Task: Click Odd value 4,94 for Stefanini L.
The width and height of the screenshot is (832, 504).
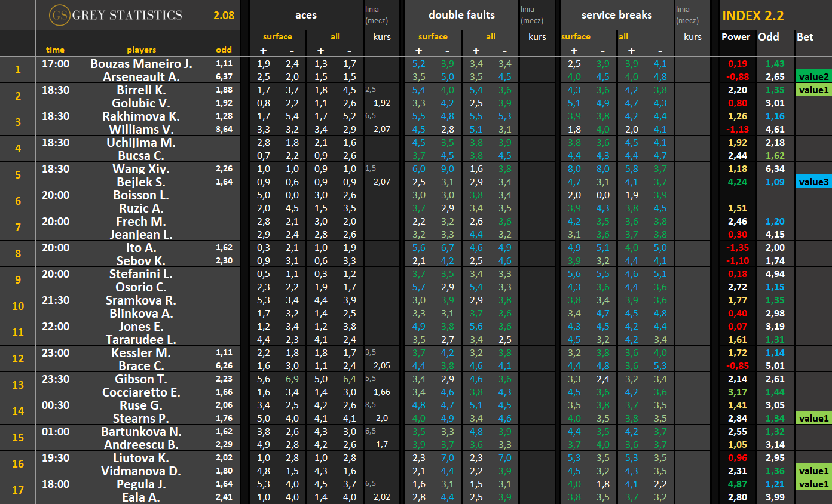Action: pyautogui.click(x=775, y=273)
